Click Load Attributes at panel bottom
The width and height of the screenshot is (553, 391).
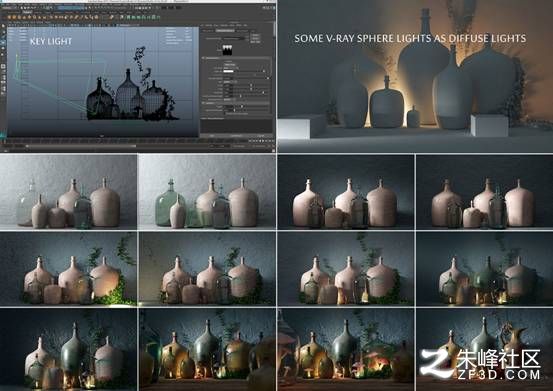tap(236, 135)
